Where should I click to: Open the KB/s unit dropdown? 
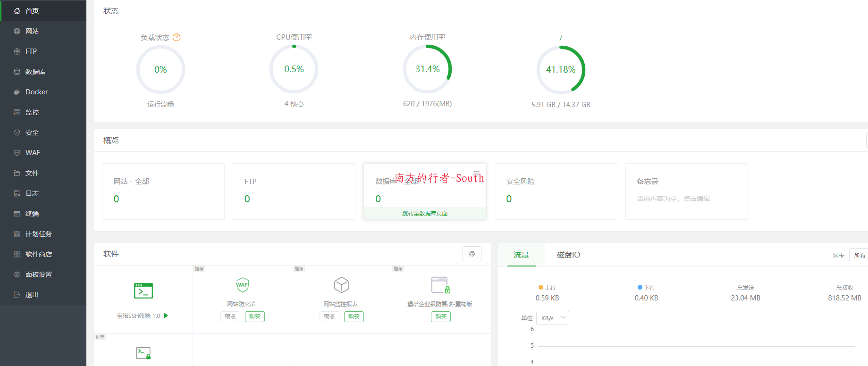553,318
